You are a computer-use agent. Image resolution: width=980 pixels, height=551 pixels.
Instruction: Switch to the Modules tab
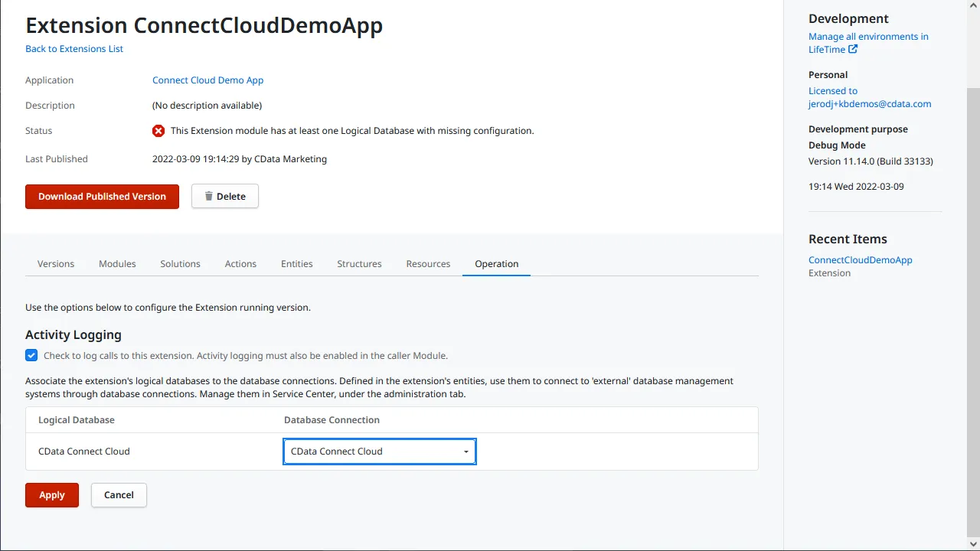point(117,263)
